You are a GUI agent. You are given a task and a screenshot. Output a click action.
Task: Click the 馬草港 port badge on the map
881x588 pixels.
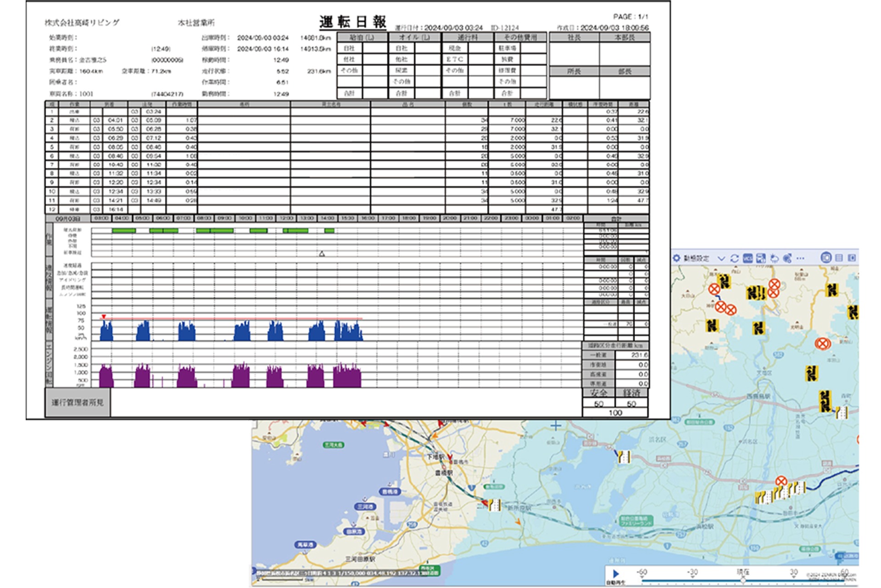click(x=306, y=544)
